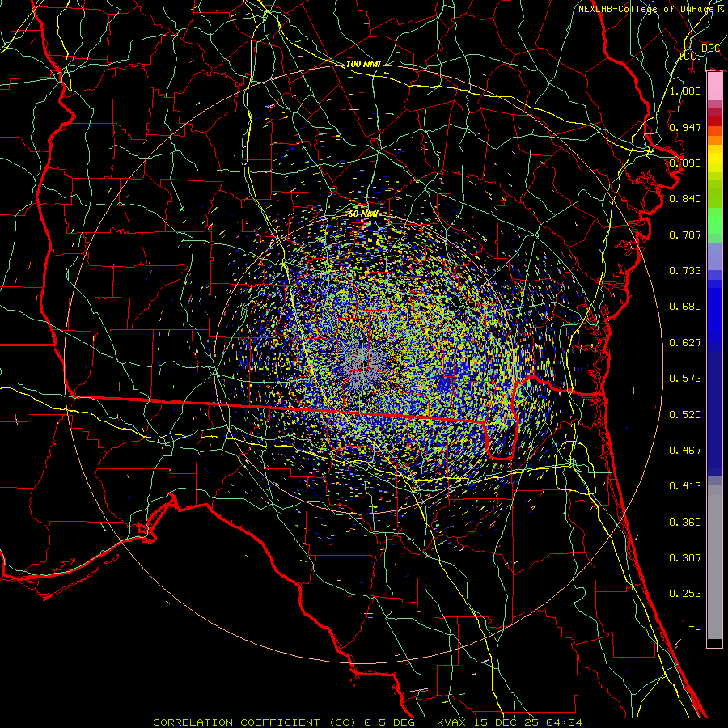Click the DEC label above the color scale
The height and width of the screenshot is (728, 728).
point(710,49)
